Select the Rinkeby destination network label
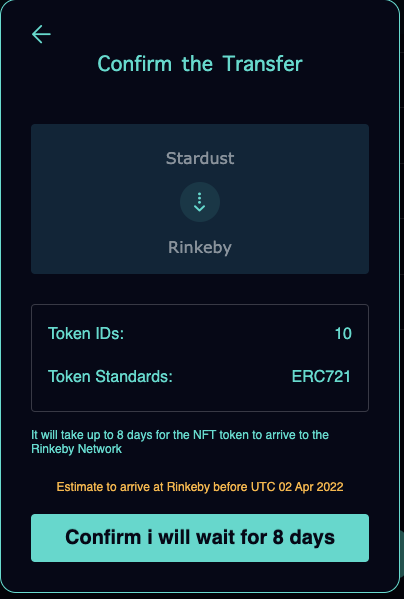Screen dimensions: 404x599 coord(200,248)
